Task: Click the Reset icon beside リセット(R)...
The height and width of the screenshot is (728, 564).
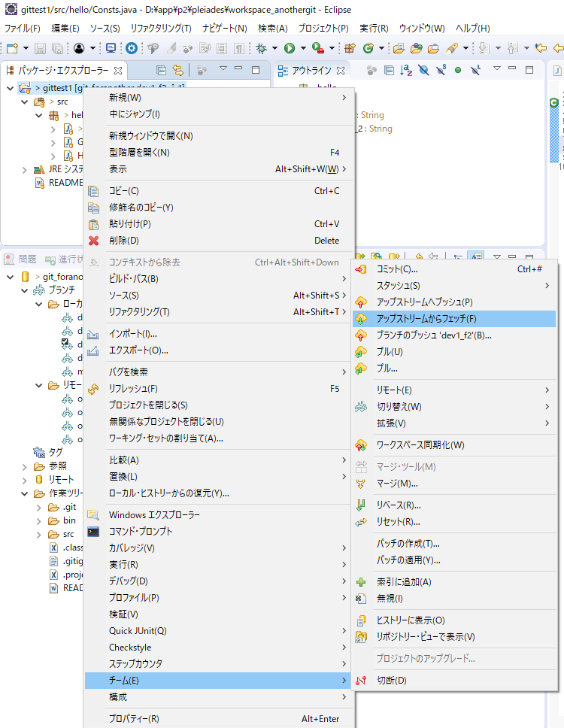Action: tap(361, 522)
